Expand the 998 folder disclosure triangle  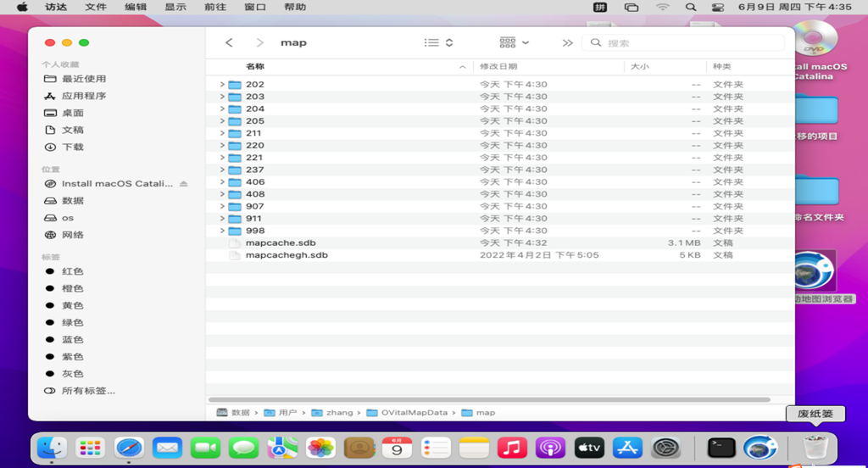coord(222,231)
